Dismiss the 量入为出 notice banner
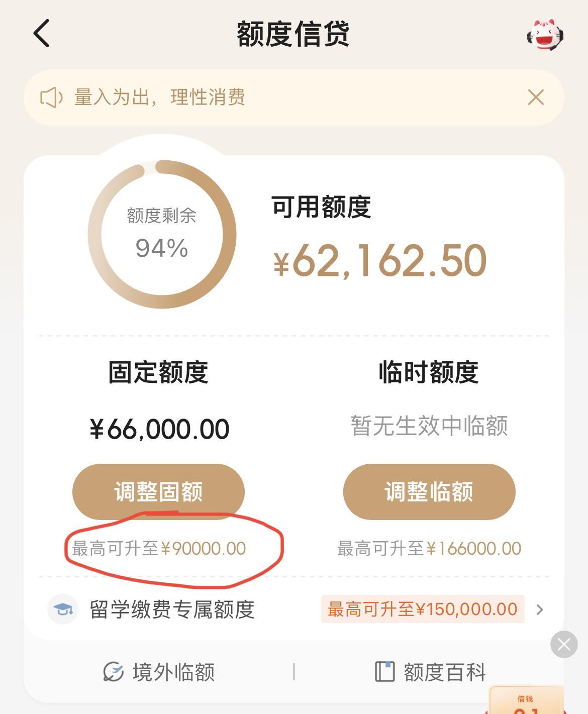The image size is (588, 714). click(536, 97)
